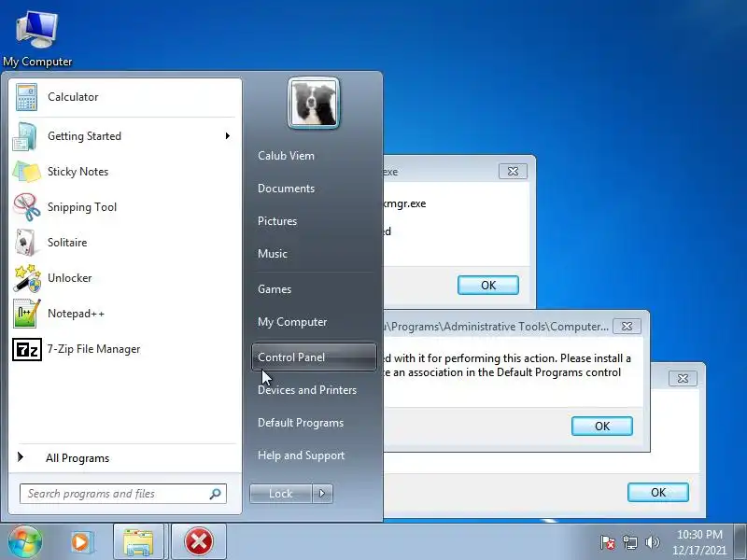747x560 pixels.
Task: Click the Lock button
Action: tap(281, 494)
